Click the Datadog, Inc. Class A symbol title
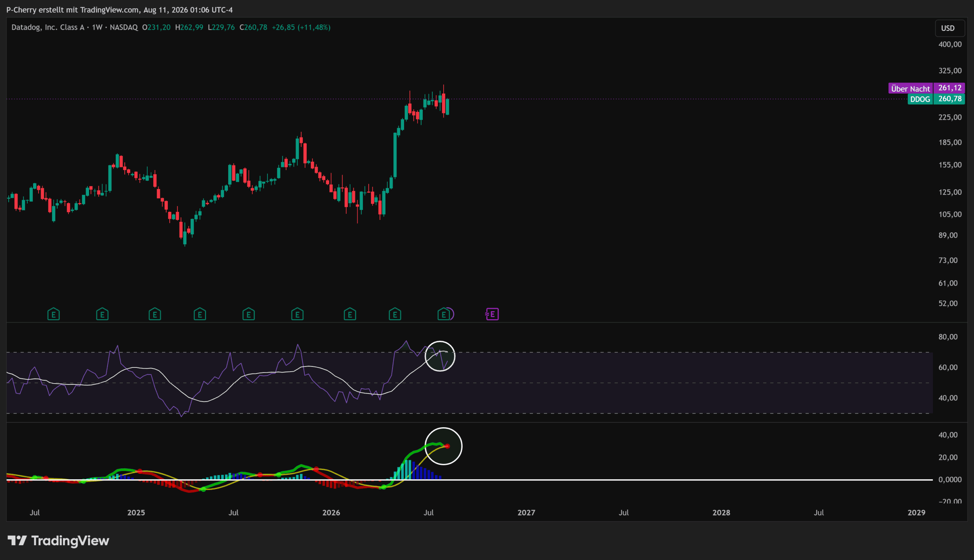974x560 pixels. pyautogui.click(x=48, y=27)
